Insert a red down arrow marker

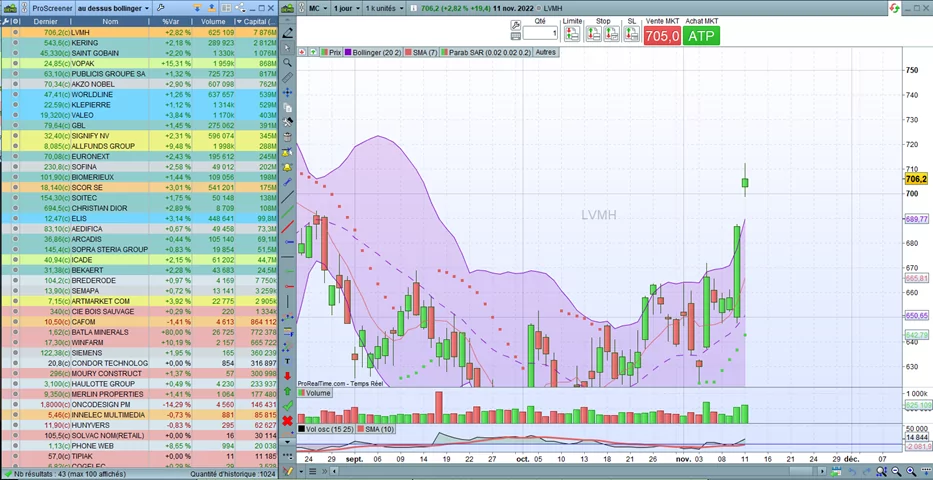pyautogui.click(x=288, y=376)
